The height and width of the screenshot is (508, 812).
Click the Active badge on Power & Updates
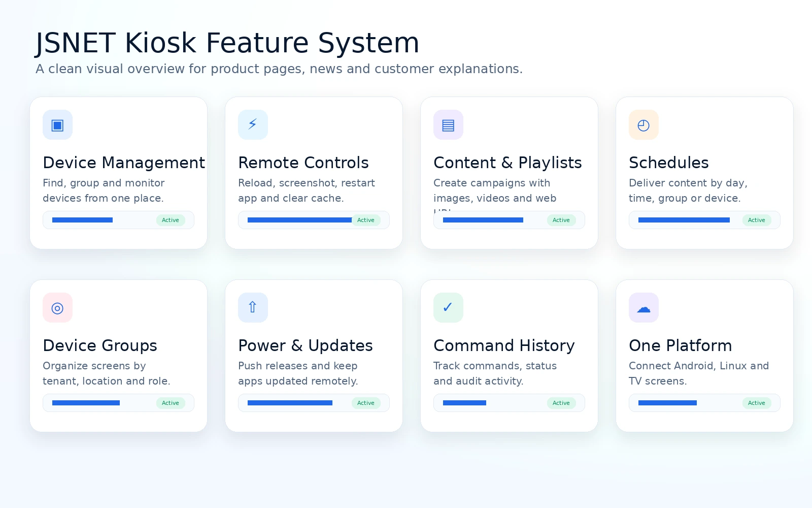366,403
